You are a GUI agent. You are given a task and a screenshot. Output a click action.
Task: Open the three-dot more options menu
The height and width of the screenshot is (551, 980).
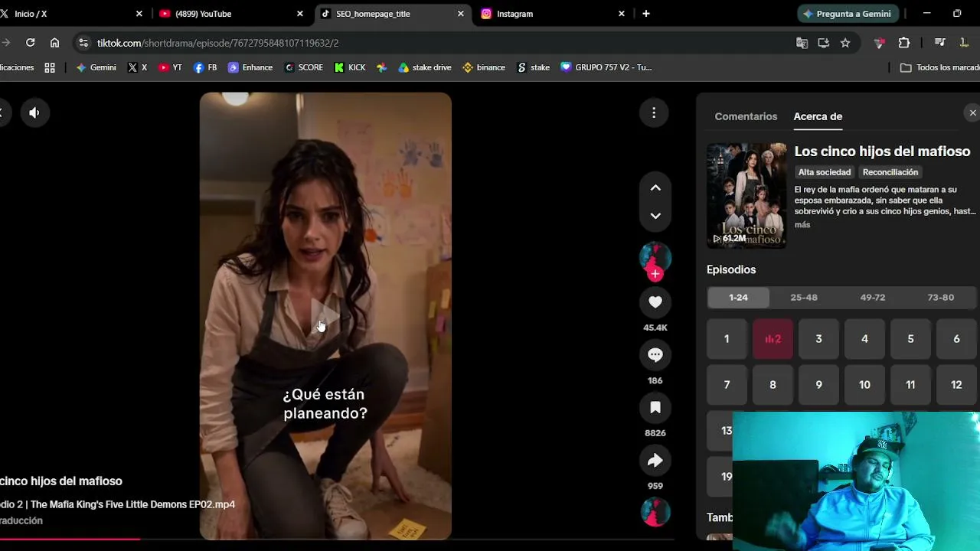(654, 113)
